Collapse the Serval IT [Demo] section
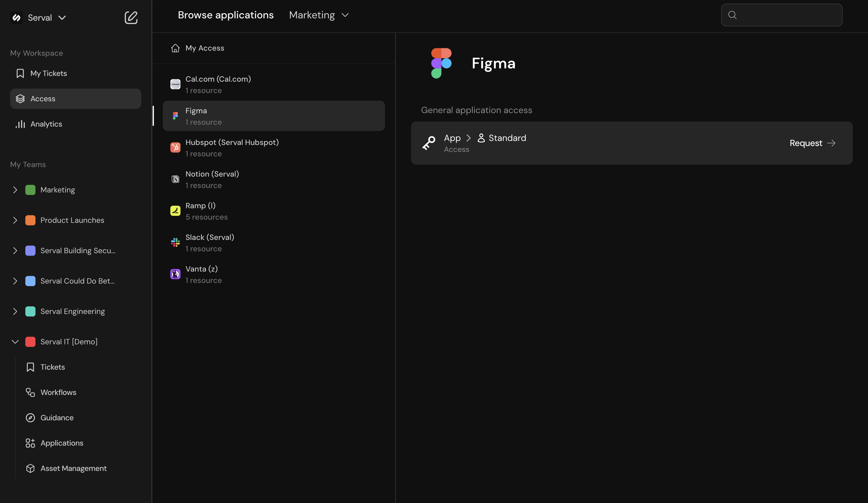This screenshot has width=868, height=503. (15, 342)
